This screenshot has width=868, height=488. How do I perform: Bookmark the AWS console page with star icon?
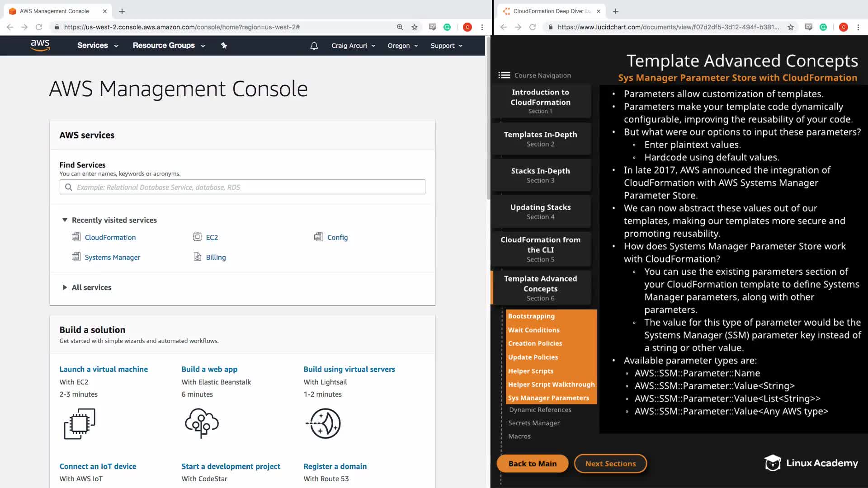click(414, 27)
